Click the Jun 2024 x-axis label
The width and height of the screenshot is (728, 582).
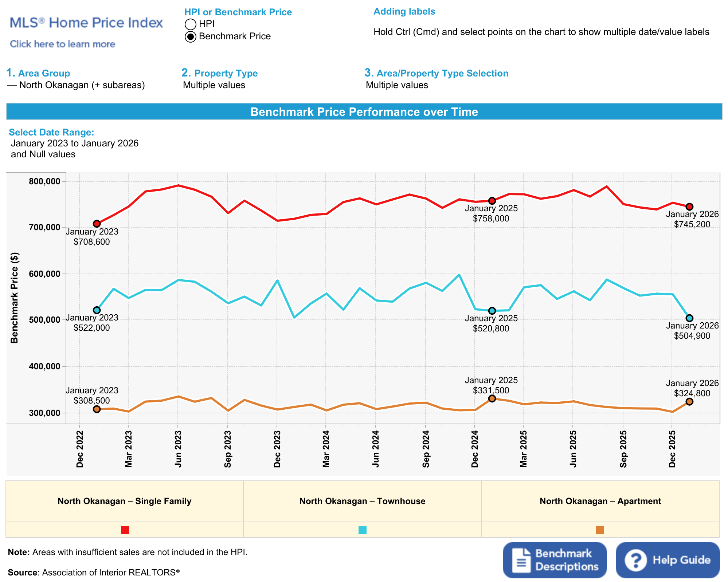376,449
